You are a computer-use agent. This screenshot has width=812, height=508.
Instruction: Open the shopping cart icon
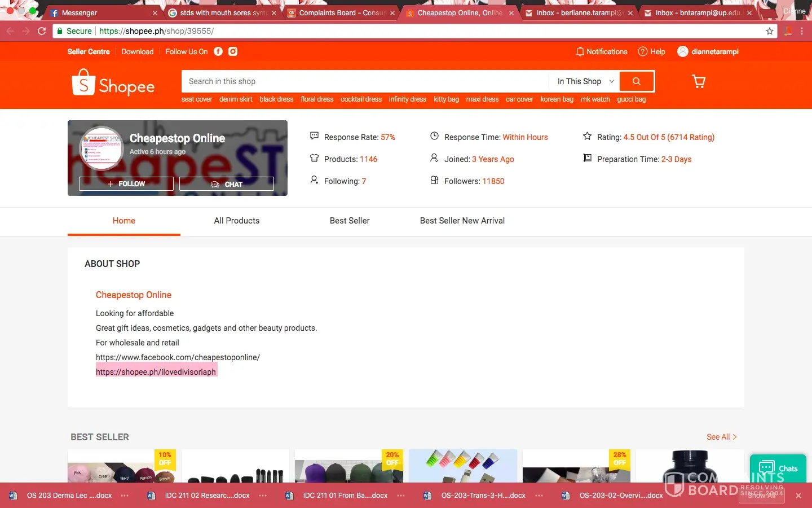pyautogui.click(x=699, y=82)
